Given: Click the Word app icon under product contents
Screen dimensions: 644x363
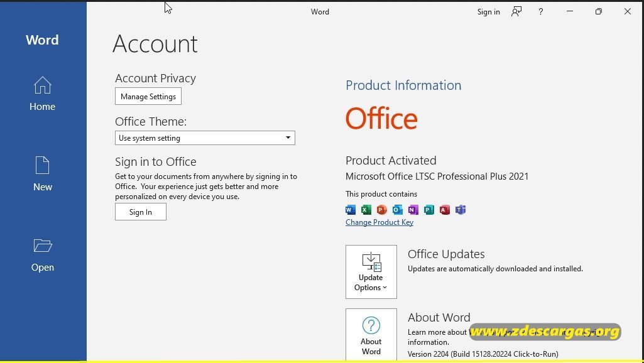Looking at the screenshot, I should (x=351, y=210).
